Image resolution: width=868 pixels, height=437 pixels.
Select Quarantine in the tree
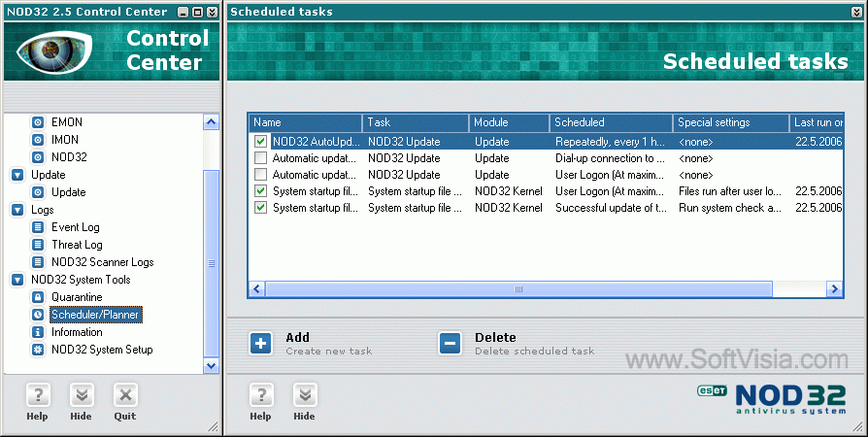point(77,297)
